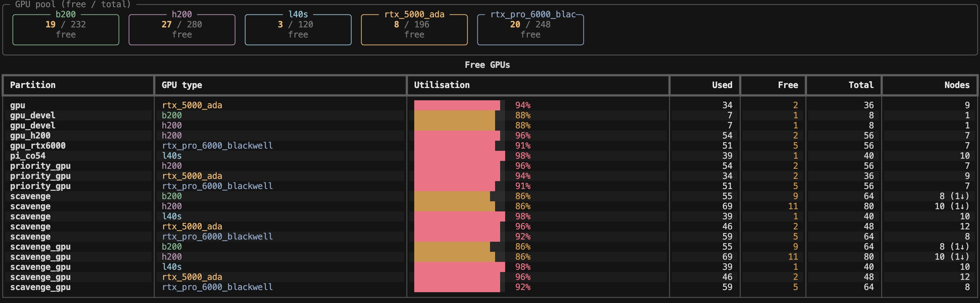Viewport: 980px width, 303px height.
Task: Click Total value 48 in scavenge rtx_5000_ada row
Action: pos(869,227)
